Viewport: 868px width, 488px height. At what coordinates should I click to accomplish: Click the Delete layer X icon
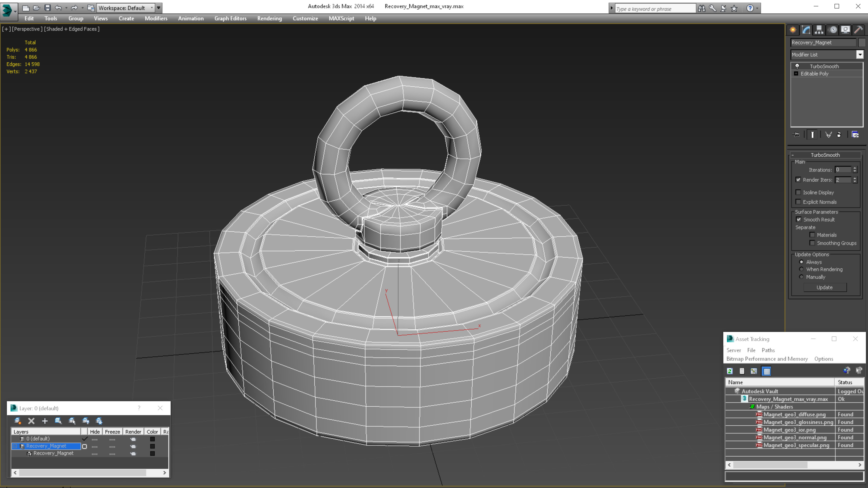[31, 421]
